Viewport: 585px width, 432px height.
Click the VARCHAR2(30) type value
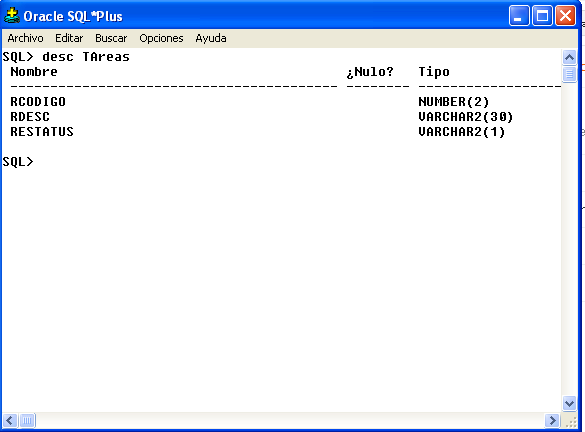click(466, 117)
